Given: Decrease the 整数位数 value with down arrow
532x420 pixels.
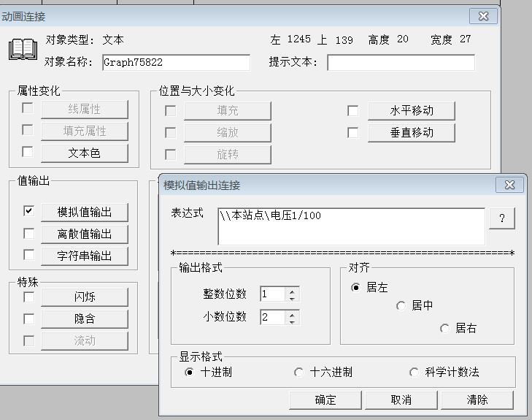Looking at the screenshot, I should coord(293,298).
